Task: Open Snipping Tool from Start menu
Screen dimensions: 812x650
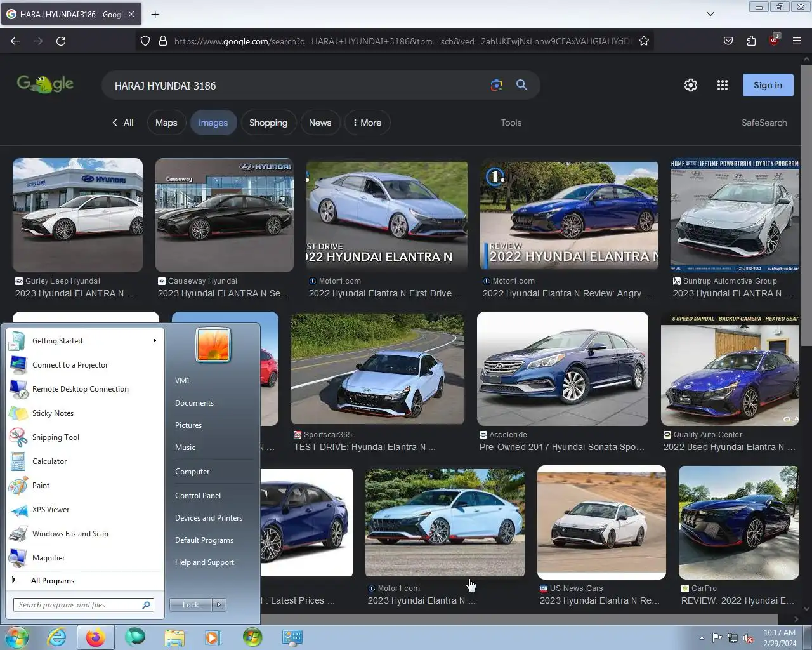Action: coord(85,437)
